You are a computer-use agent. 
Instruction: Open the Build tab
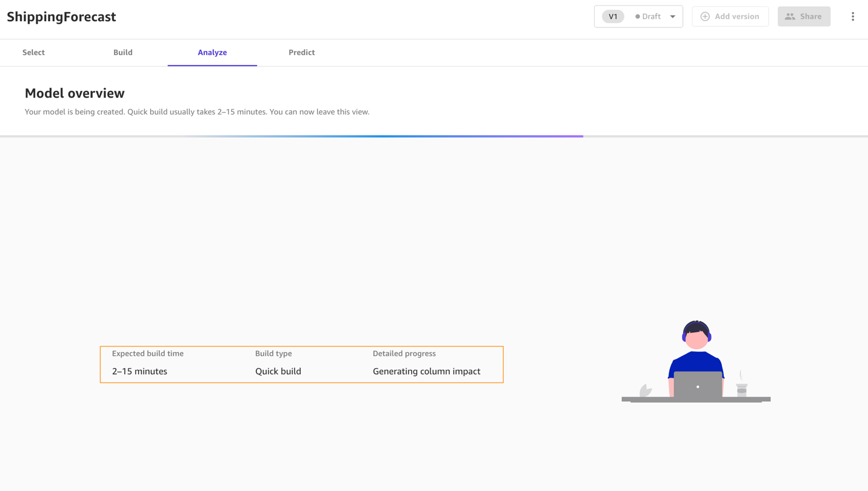pyautogui.click(x=122, y=53)
